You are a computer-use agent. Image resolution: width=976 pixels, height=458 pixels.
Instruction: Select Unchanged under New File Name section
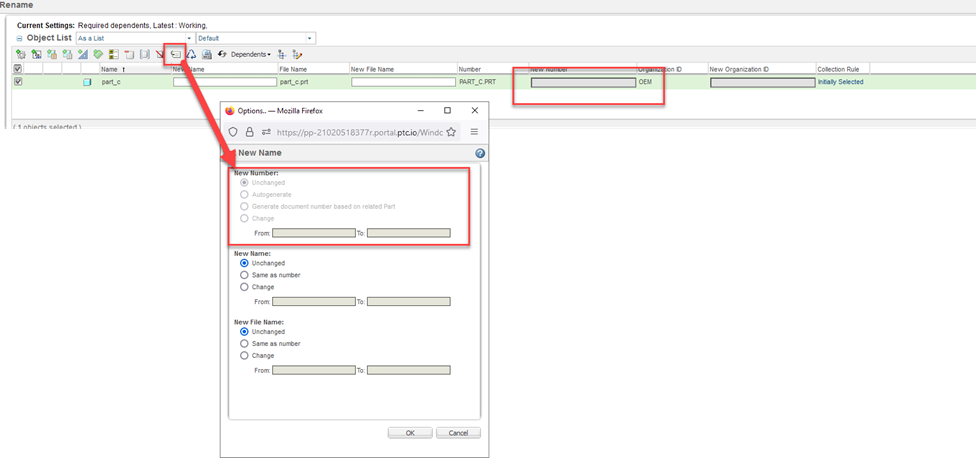pyautogui.click(x=245, y=332)
